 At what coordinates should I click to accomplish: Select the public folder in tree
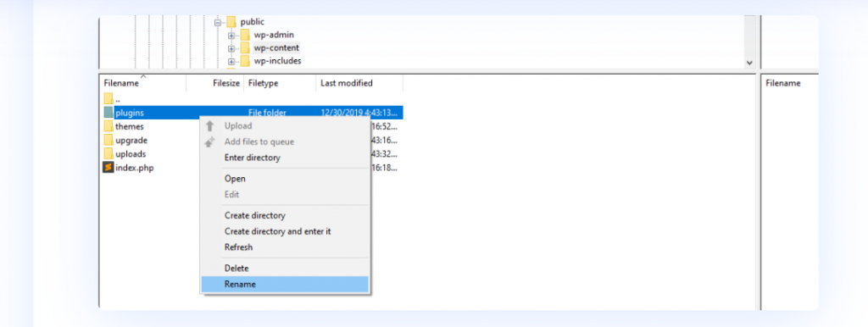tap(253, 22)
